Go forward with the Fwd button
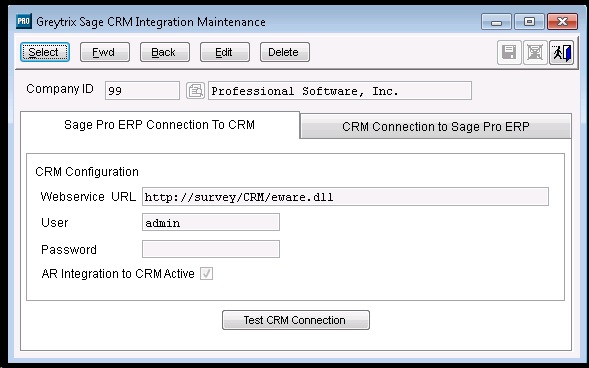This screenshot has height=368, width=589. coord(105,52)
